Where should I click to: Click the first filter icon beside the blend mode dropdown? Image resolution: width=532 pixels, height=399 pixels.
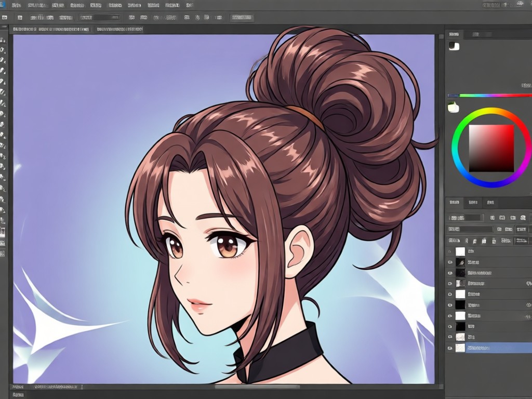[x=493, y=218]
